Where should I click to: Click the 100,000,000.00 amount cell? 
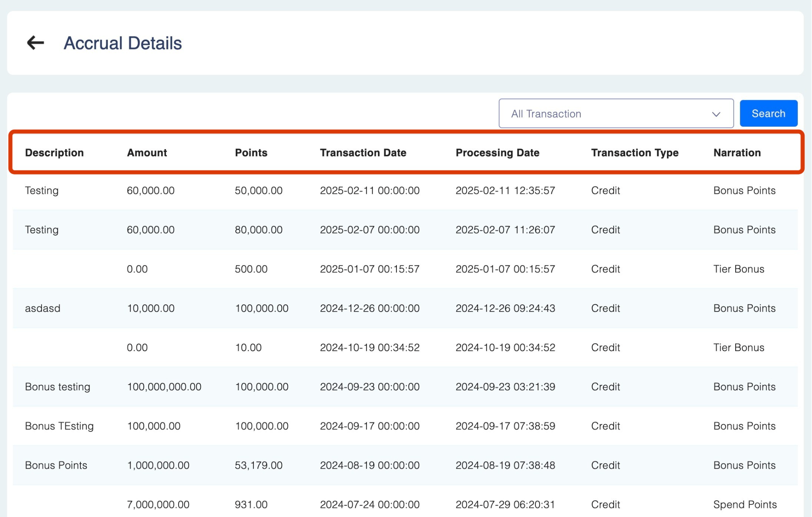click(164, 387)
